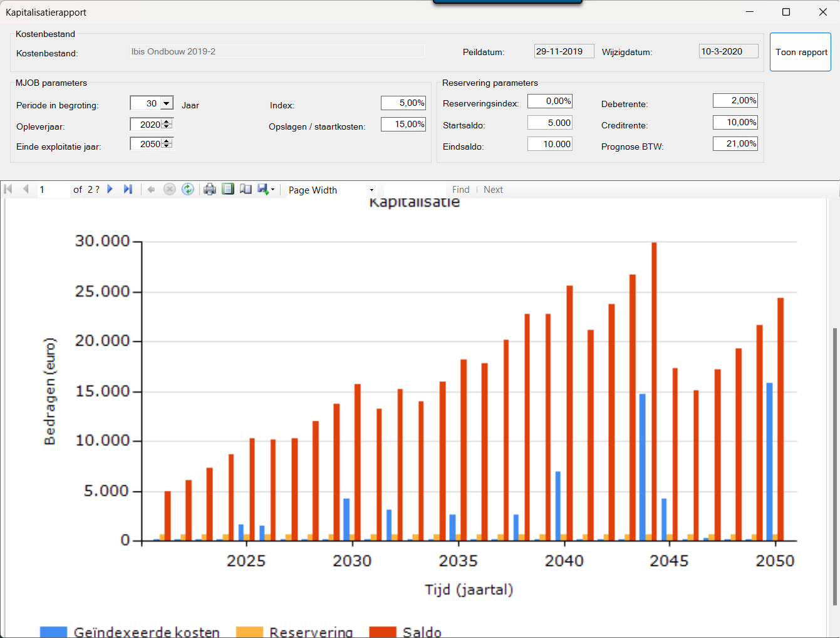Image resolution: width=840 pixels, height=638 pixels.
Task: Click the Bedragen (euro) axis title
Action: [x=49, y=391]
